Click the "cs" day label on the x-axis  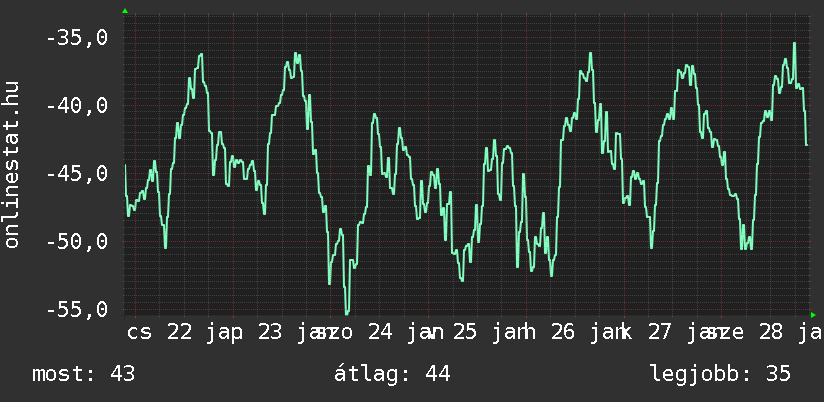coord(140,332)
